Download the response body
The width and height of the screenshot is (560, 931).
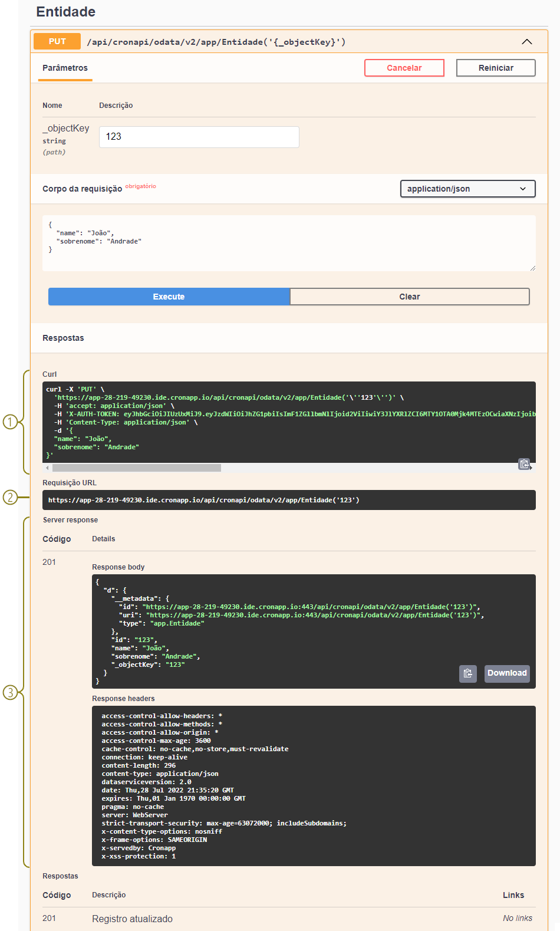pos(507,673)
